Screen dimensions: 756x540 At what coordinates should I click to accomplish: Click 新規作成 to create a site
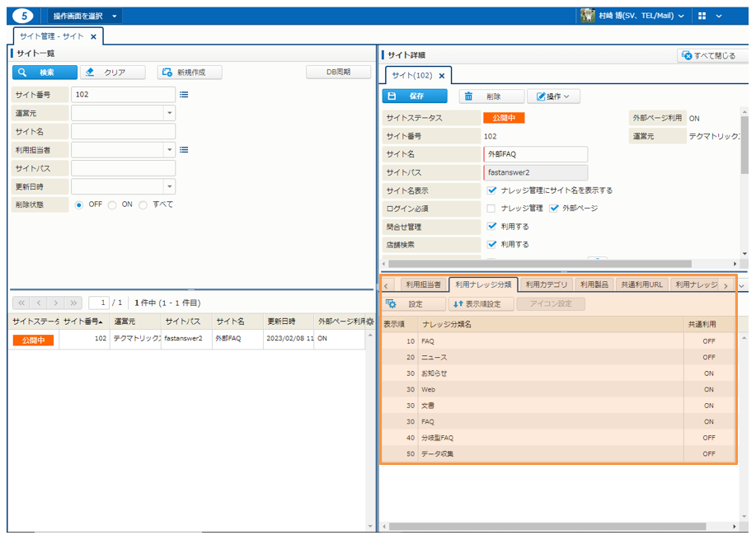click(190, 73)
